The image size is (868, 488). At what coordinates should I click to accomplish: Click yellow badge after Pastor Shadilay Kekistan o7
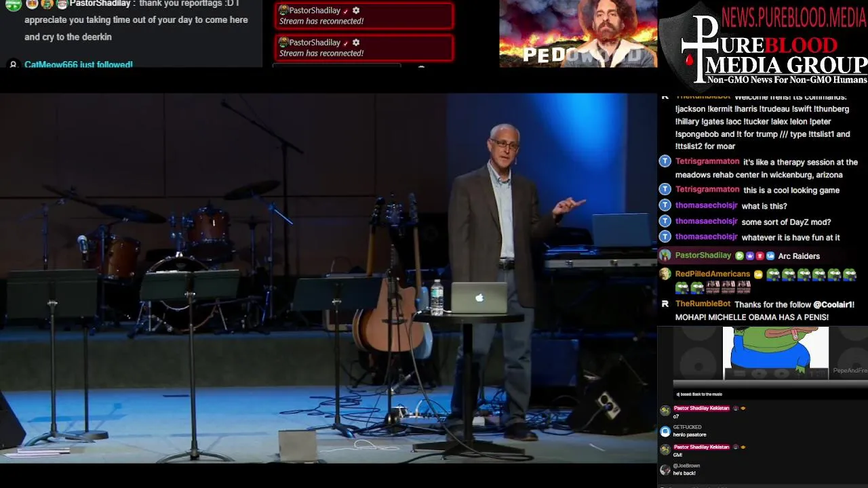click(743, 408)
